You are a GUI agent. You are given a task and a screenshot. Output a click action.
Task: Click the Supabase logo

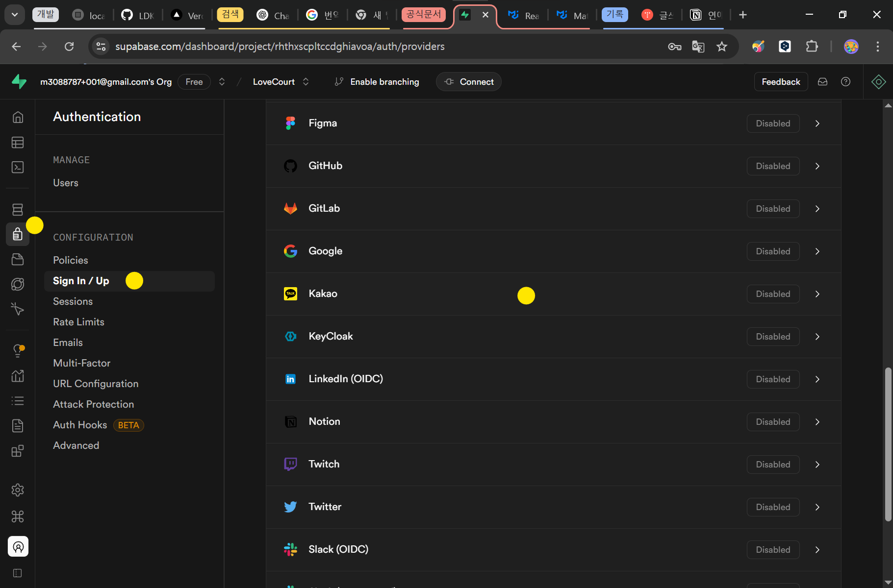[x=19, y=81]
